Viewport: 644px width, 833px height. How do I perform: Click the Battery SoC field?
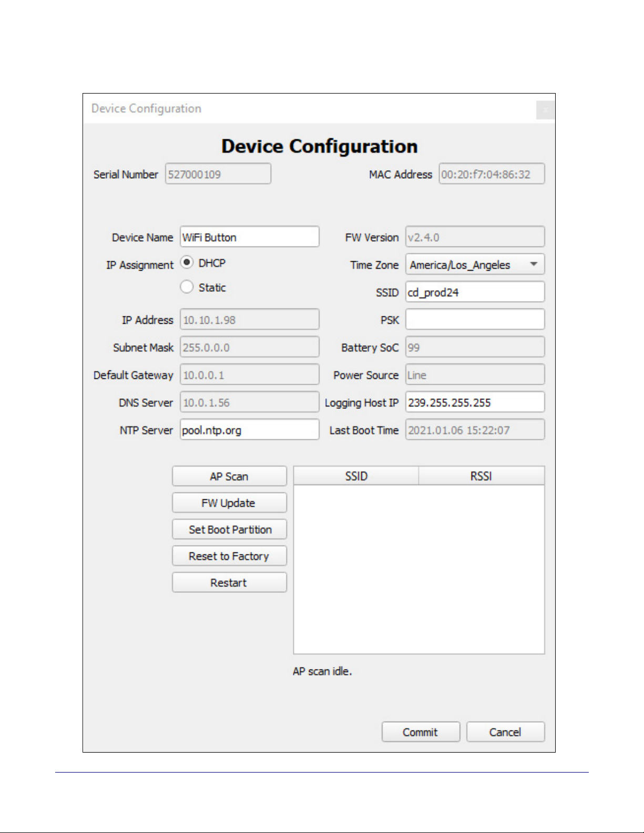point(475,347)
